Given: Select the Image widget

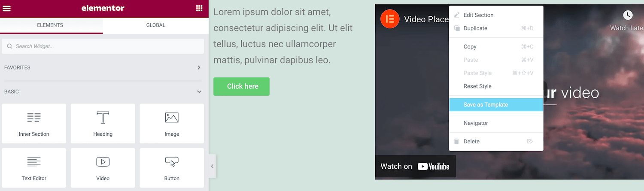Looking at the screenshot, I should click(172, 124).
